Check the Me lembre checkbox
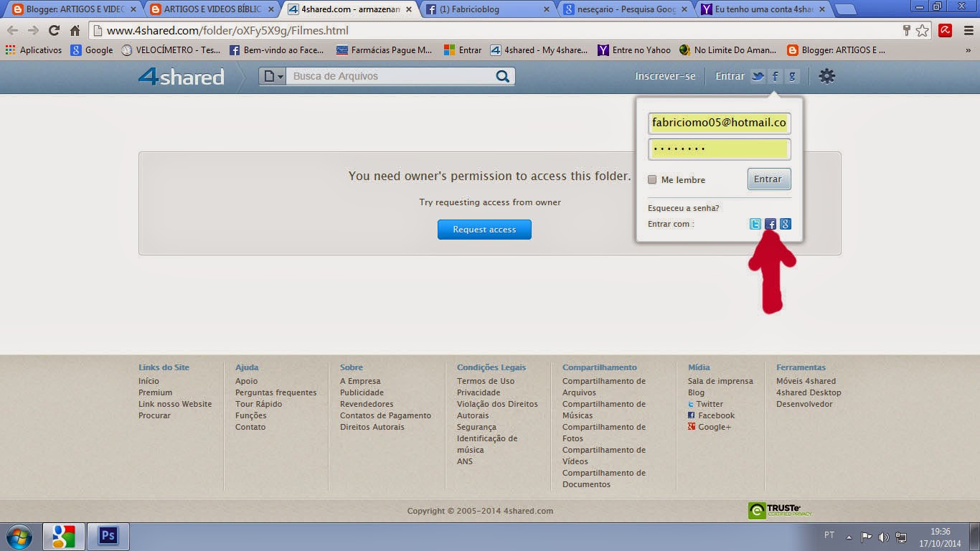Screen dimensions: 980x551 (652, 179)
